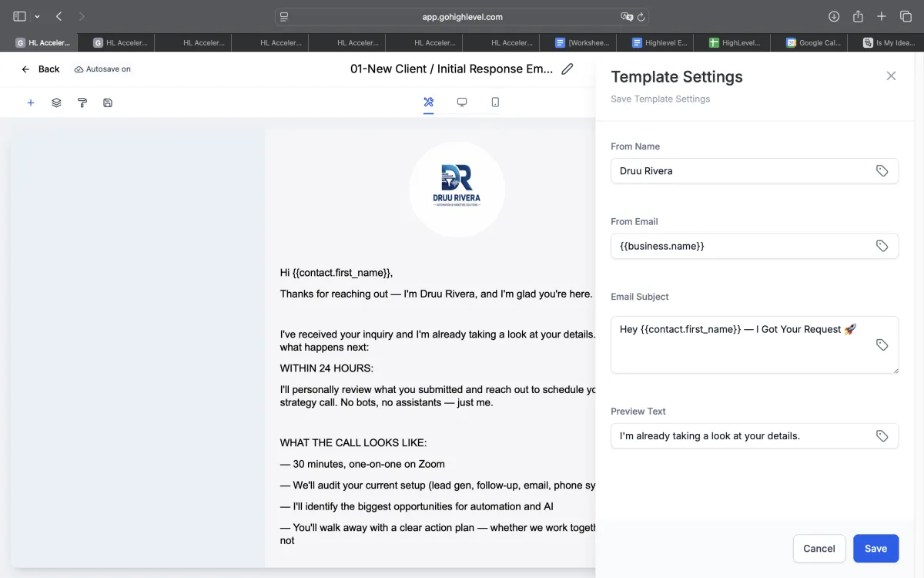Click the tag icon in Email Subject field

[x=882, y=345]
